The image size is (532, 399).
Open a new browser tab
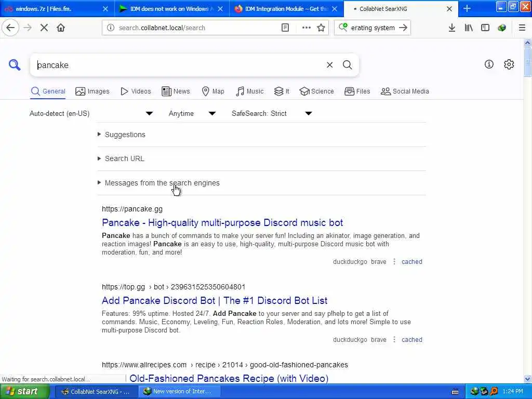pos(467,8)
